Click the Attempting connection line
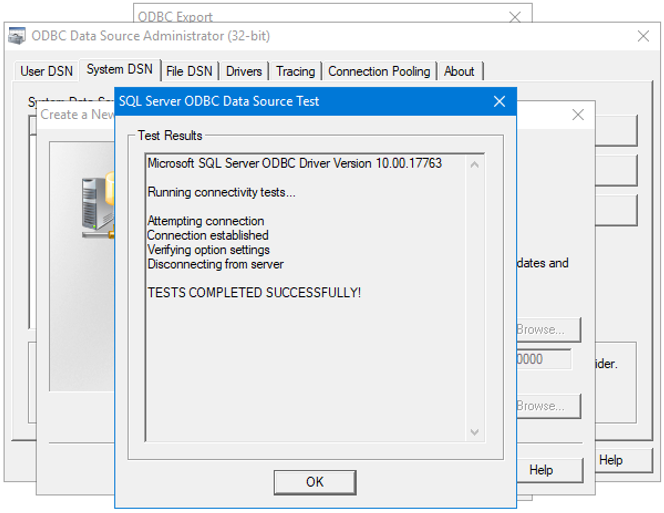The height and width of the screenshot is (513, 664). (x=206, y=221)
